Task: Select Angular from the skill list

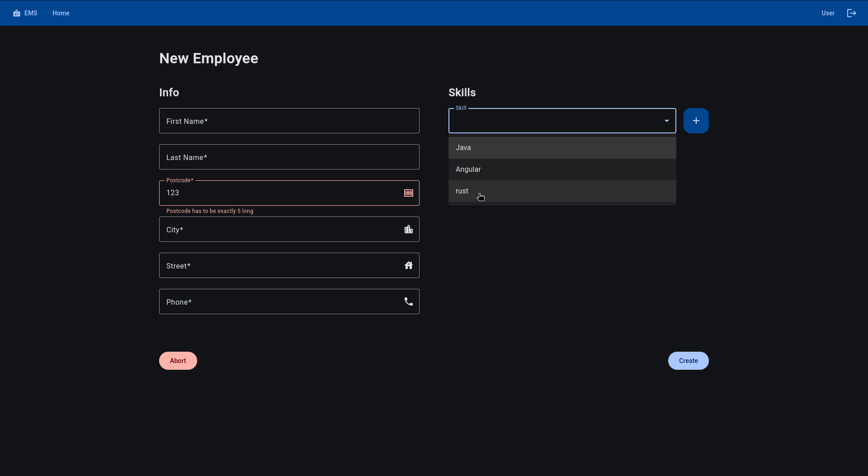Action: 562,170
